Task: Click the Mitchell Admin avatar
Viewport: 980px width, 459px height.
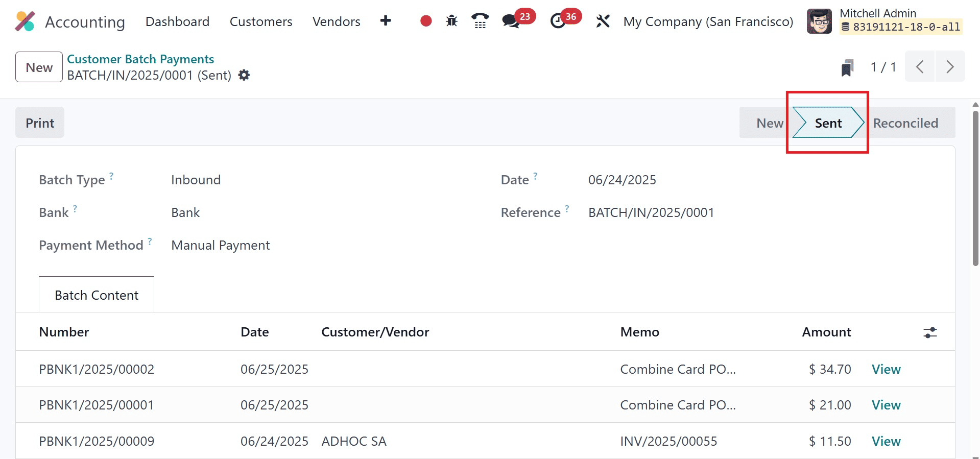Action: 819,21
